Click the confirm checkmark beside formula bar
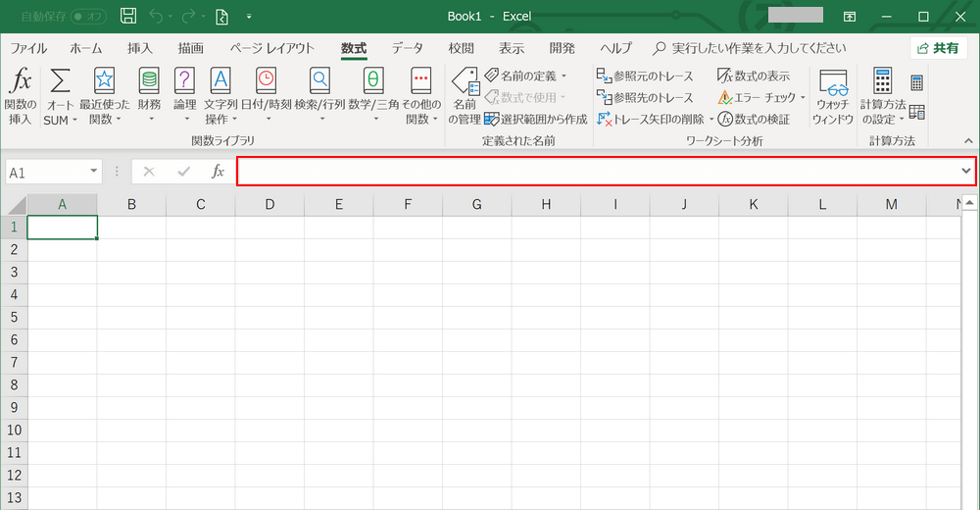 [183, 172]
